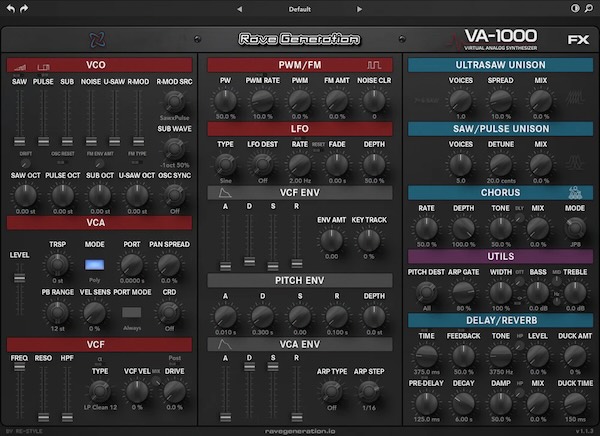
Task: Click the SAW/PULSE UNISON section header
Action: point(501,129)
